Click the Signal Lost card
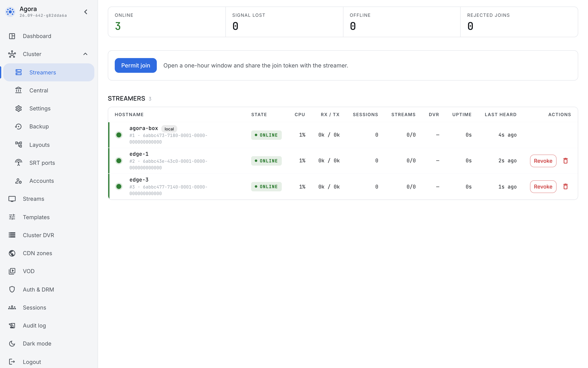588x368 pixels. (284, 22)
